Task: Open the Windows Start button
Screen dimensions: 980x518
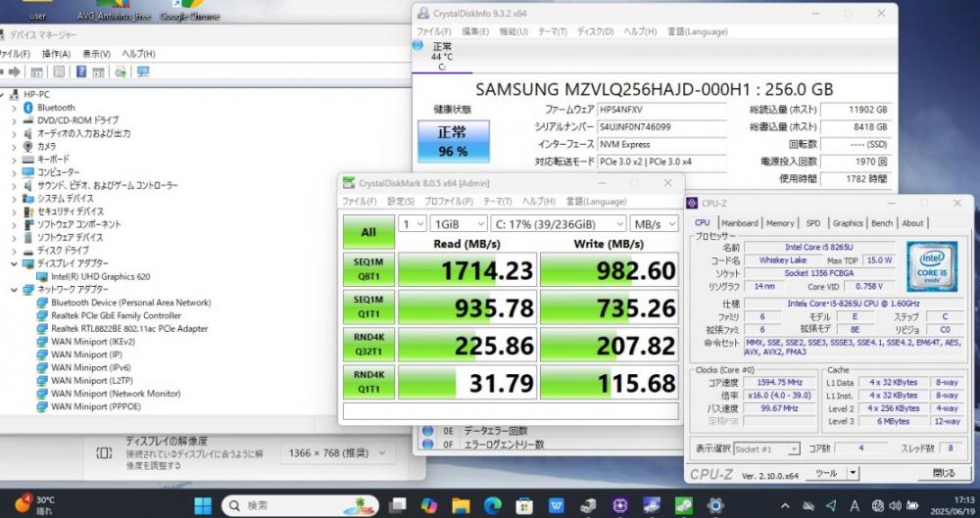Action: pyautogui.click(x=203, y=505)
